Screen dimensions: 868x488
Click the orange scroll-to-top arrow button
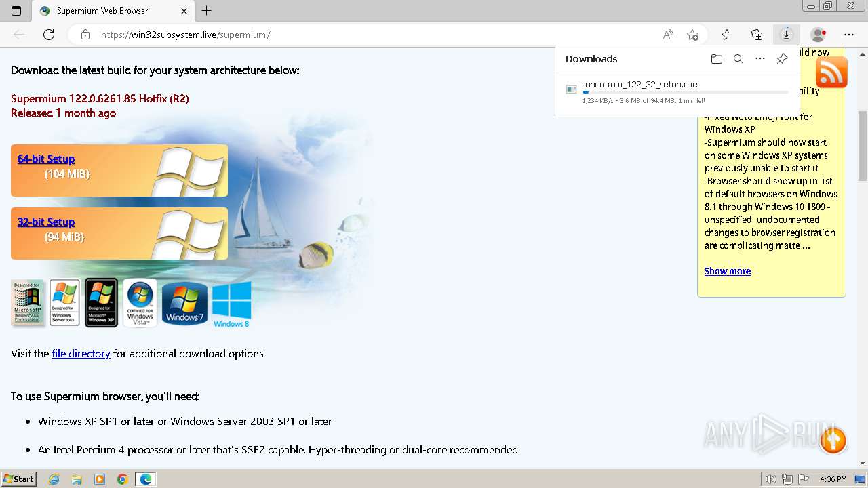pos(833,441)
